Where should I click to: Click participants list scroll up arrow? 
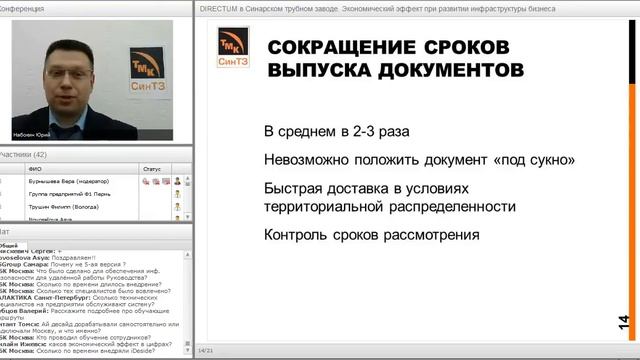188,179
